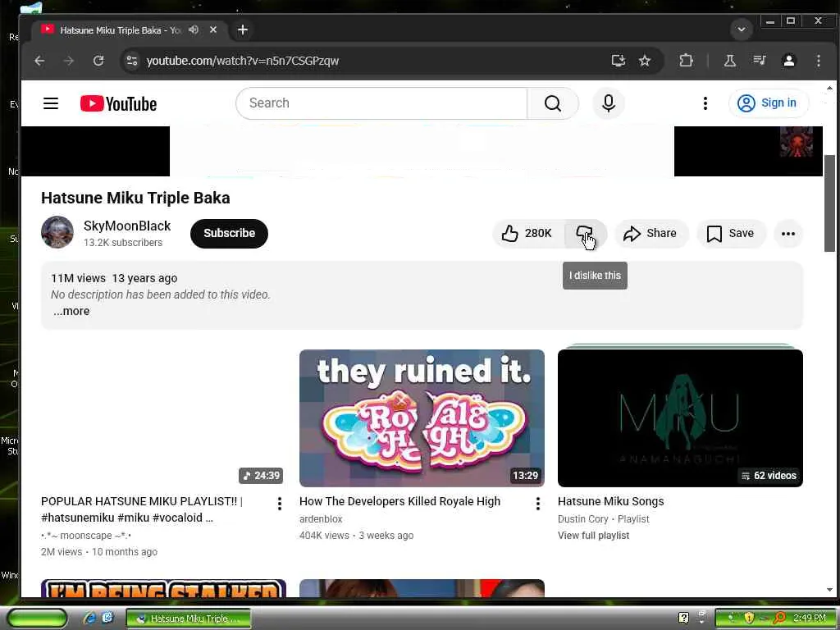Open YouTube settings three-dot menu
This screenshot has height=630, width=840.
pos(705,103)
